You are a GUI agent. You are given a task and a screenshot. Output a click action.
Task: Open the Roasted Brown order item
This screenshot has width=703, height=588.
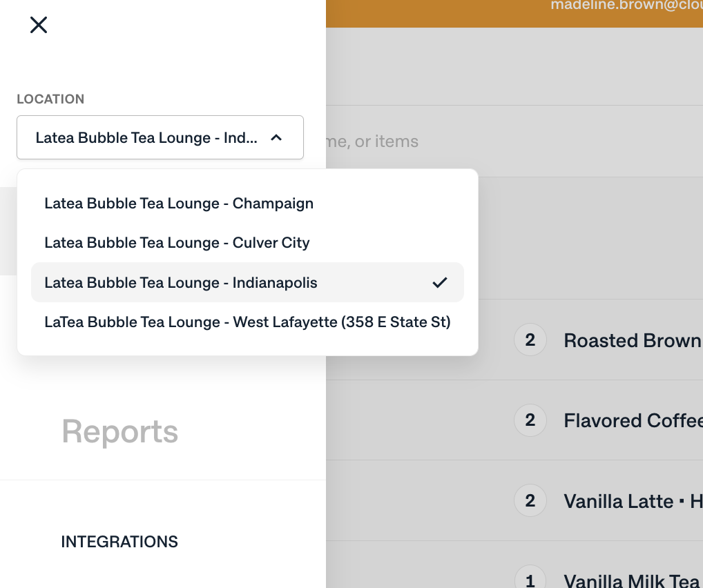pyautogui.click(x=632, y=340)
